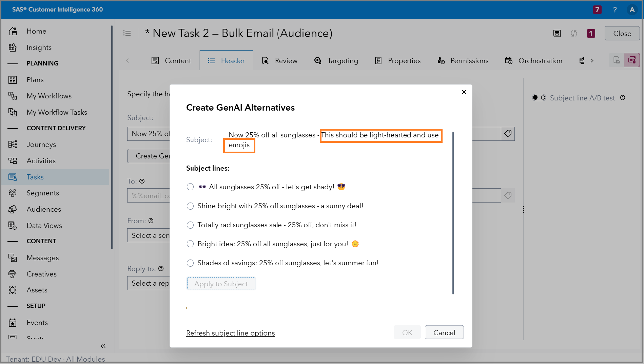Click the refresh icon near the Close button
This screenshot has height=364, width=644.
[x=574, y=33]
